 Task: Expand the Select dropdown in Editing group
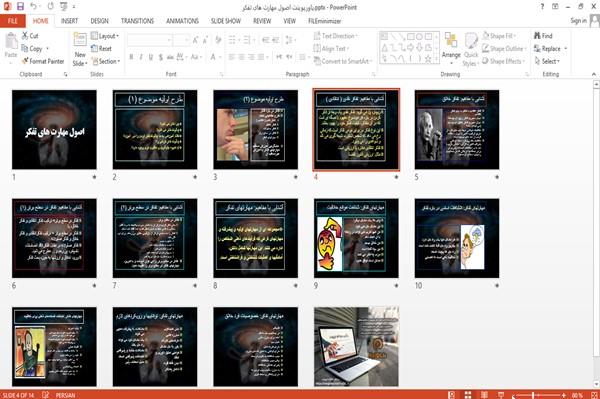[x=547, y=61]
